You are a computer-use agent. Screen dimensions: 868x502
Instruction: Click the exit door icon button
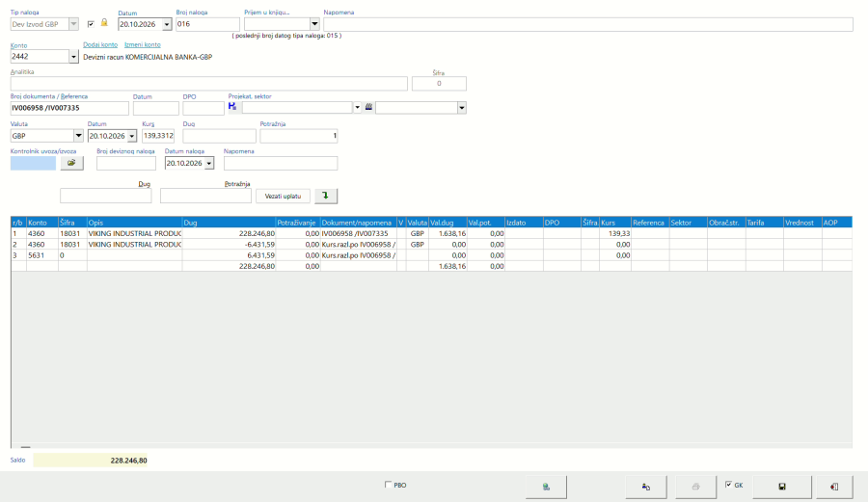(833, 487)
